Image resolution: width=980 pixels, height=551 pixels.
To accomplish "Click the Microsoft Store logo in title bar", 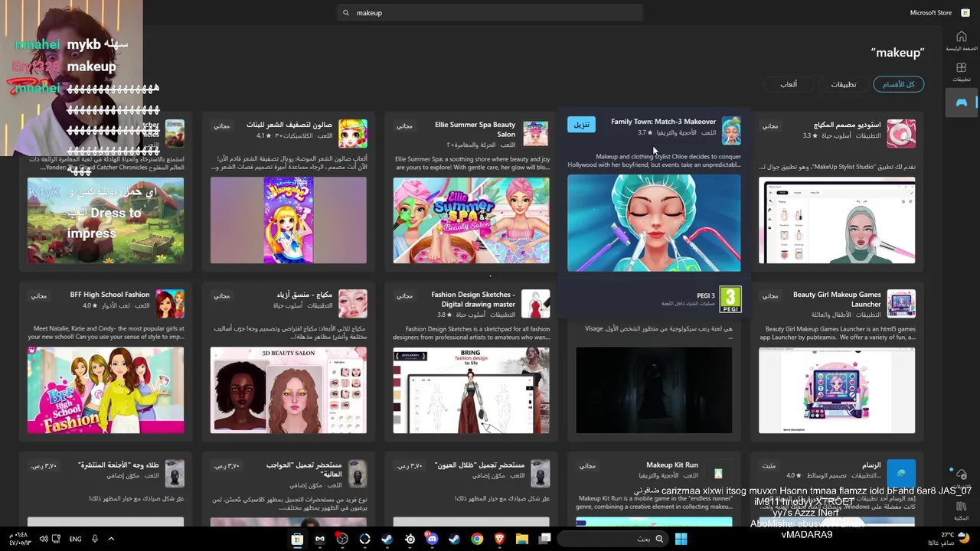I will click(966, 12).
